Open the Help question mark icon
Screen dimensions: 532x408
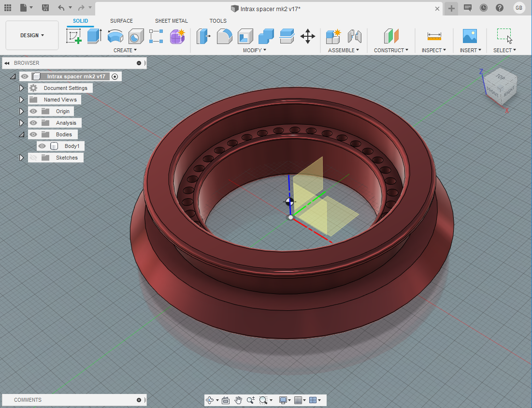(500, 7)
